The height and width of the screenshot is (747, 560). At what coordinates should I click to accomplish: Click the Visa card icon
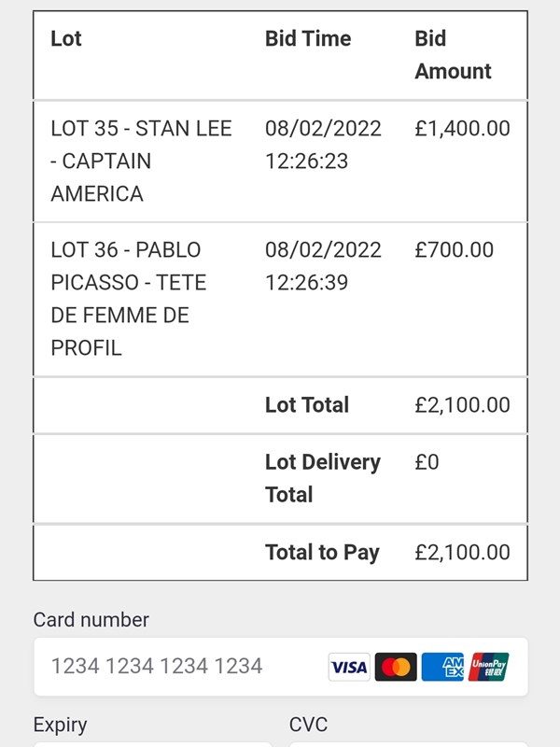click(349, 667)
